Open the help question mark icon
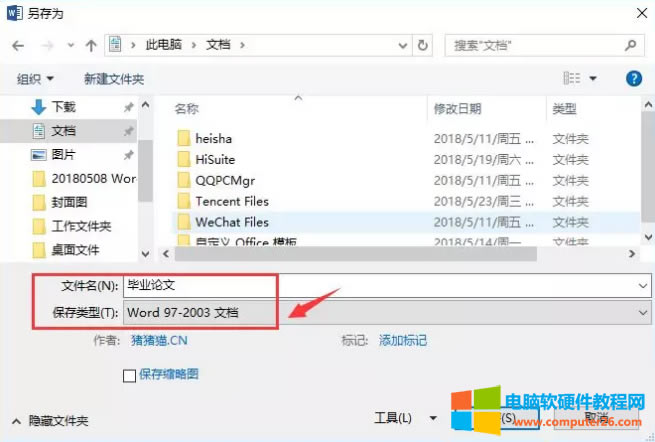Screen dimensions: 655x442 tap(634, 78)
